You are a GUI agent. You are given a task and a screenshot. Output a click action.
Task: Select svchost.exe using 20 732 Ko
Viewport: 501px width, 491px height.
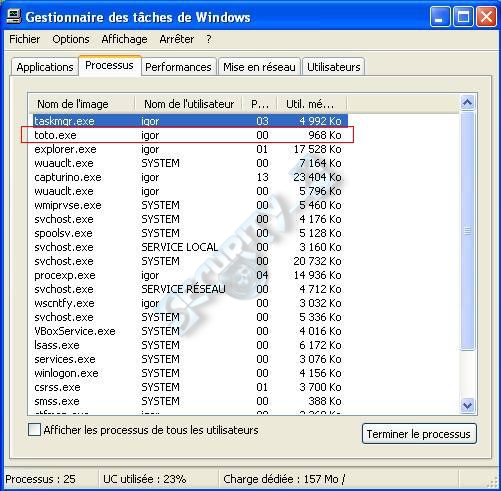190,261
